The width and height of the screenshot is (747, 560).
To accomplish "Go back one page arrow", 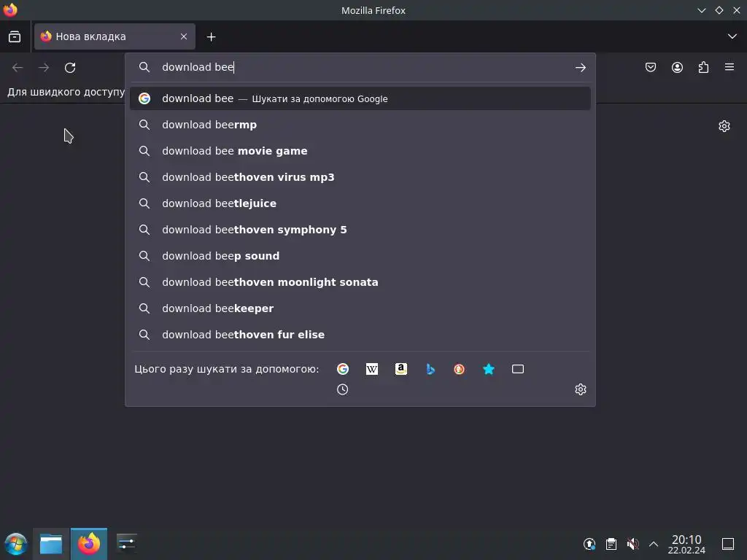I will (18, 68).
